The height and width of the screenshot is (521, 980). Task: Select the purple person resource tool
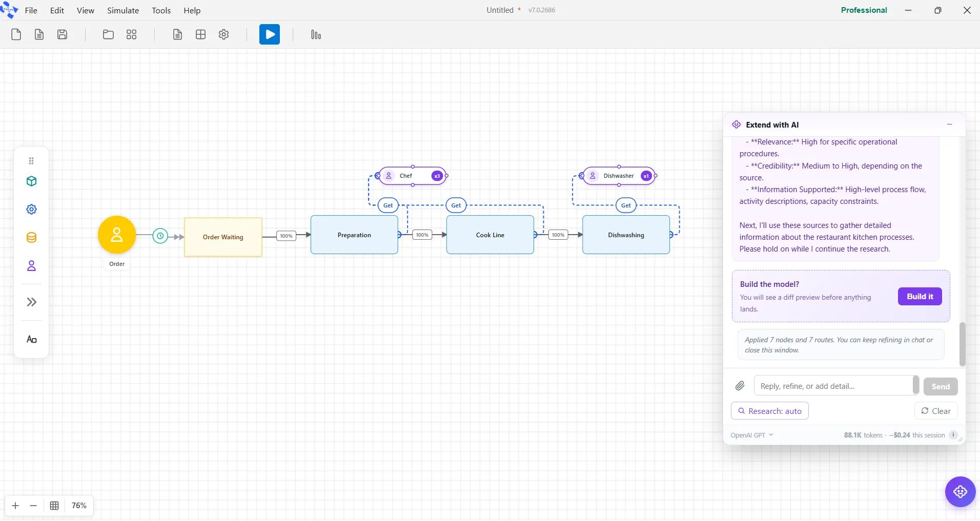coord(31,266)
